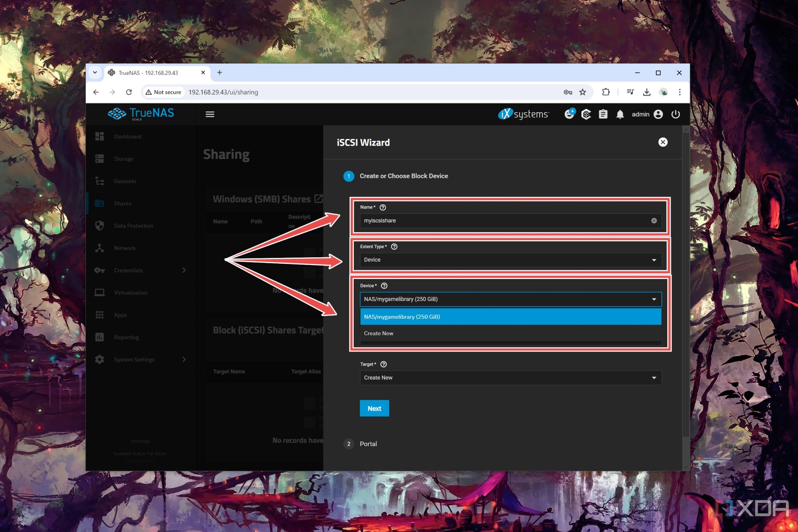The image size is (798, 532).
Task: Click the Next button
Action: pos(374,408)
